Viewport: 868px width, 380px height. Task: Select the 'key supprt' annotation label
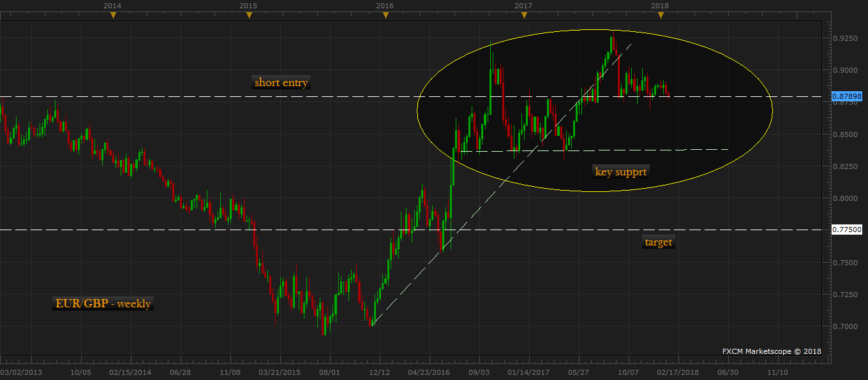pyautogui.click(x=622, y=171)
